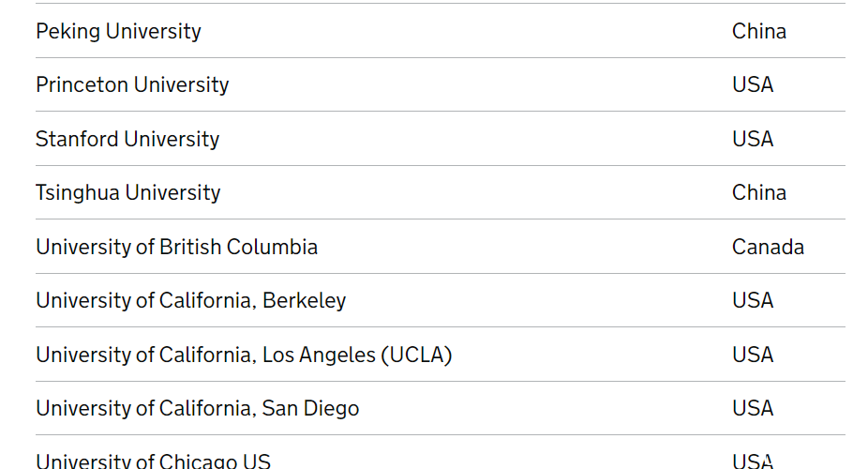
Task: Click USA next to Stanford University
Action: pos(753,139)
